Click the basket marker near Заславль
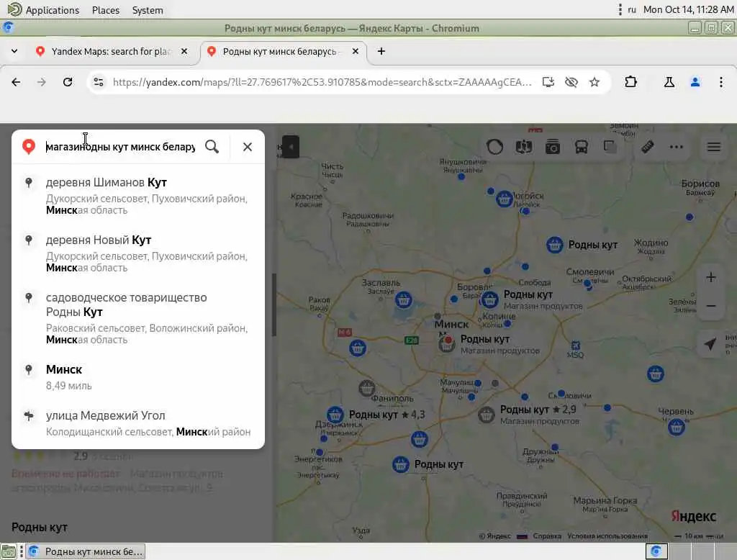Image resolution: width=737 pixels, height=560 pixels. click(403, 299)
